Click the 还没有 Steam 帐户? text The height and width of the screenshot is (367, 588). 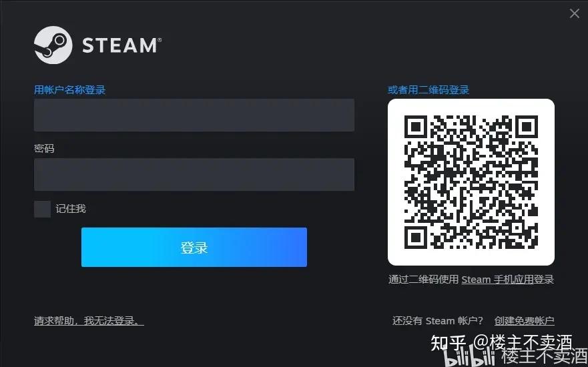[438, 321]
